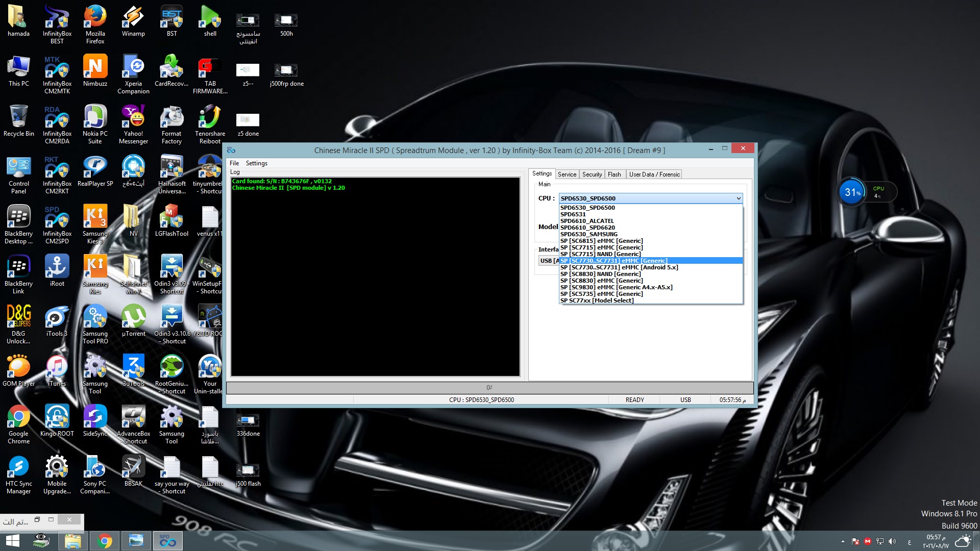Open the Settings menu in the menu bar
This screenshot has height=551, width=980.
(257, 163)
